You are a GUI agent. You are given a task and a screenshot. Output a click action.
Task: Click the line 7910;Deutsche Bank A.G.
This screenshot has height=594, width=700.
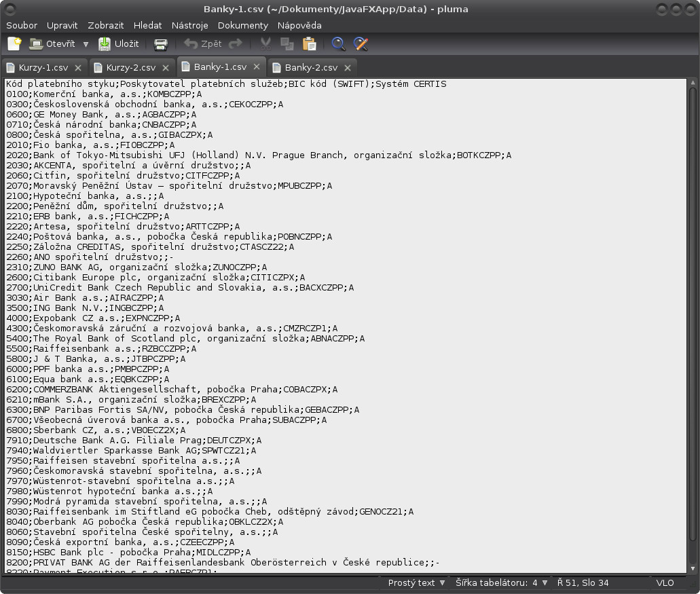point(134,441)
